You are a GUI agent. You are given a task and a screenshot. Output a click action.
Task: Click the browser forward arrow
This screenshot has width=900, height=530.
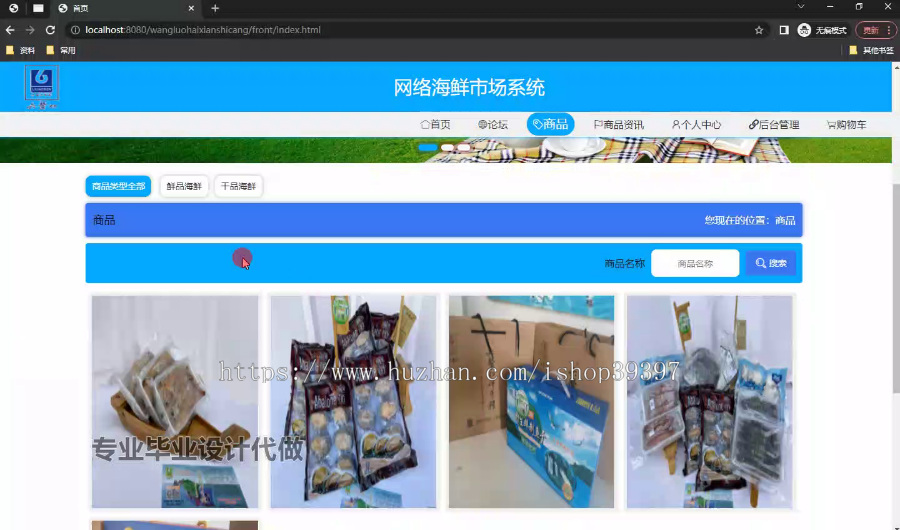pyautogui.click(x=30, y=30)
